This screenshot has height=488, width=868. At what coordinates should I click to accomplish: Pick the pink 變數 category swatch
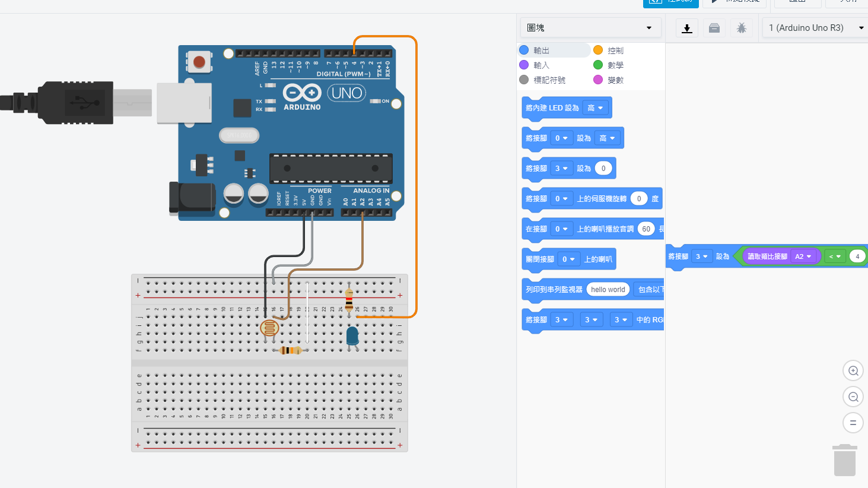(598, 80)
